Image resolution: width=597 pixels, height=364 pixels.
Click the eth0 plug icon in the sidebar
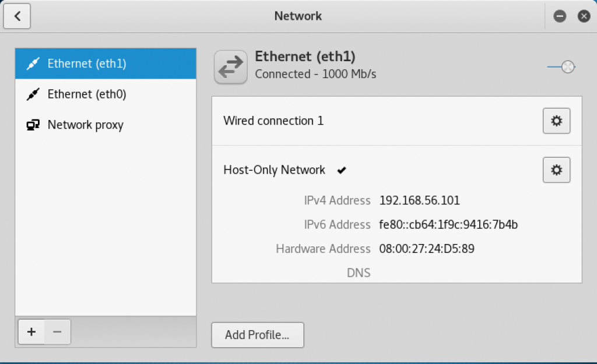33,94
